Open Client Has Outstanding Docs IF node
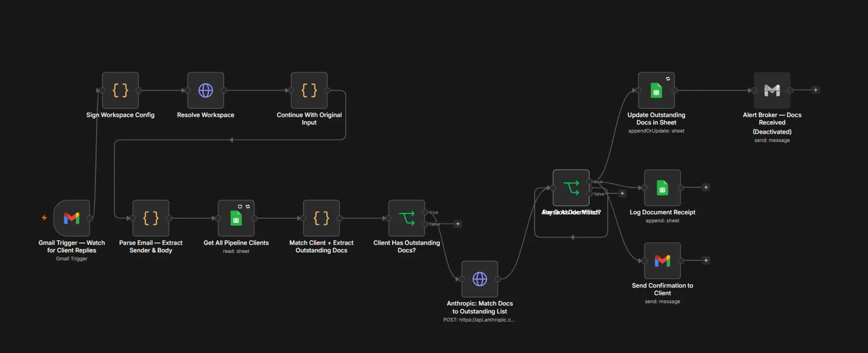Viewport: 868px width, 353px height. [x=407, y=218]
